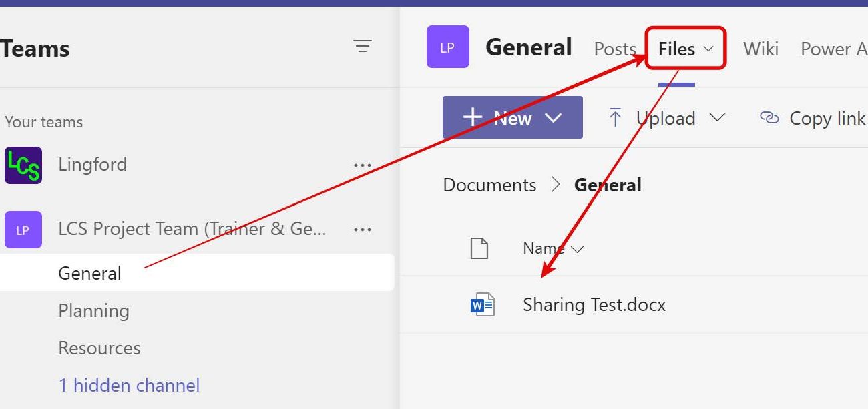Click the Copy link button

(813, 118)
